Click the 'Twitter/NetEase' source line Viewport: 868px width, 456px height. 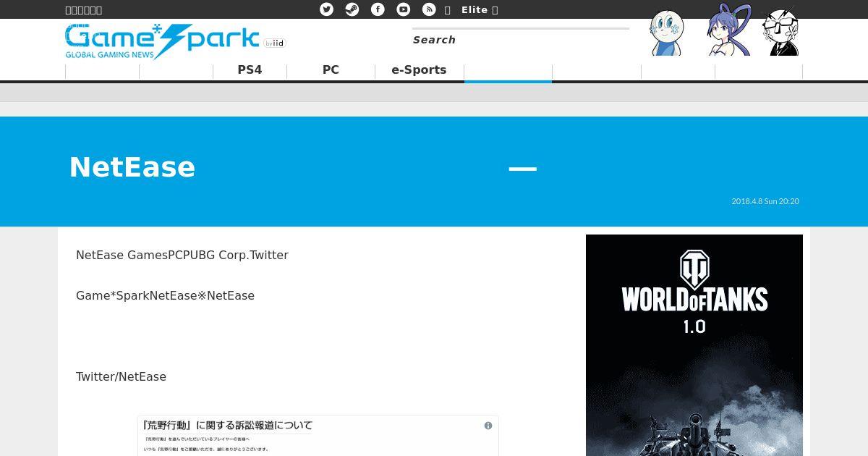click(121, 376)
